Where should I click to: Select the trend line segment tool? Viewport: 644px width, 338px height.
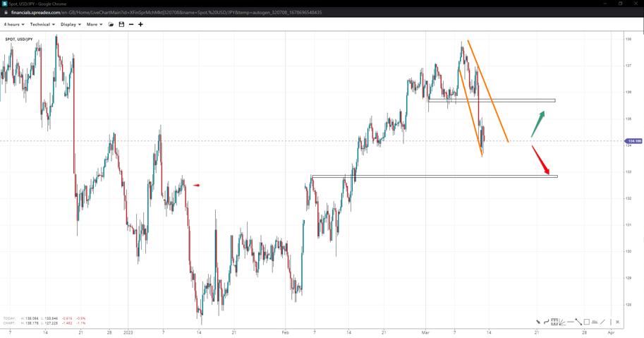[578, 322]
